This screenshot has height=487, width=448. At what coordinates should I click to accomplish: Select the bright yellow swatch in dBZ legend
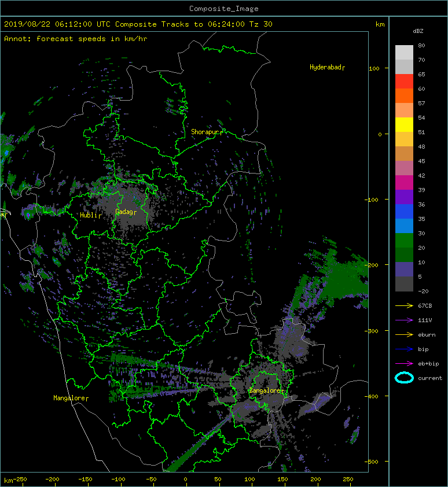tap(404, 125)
